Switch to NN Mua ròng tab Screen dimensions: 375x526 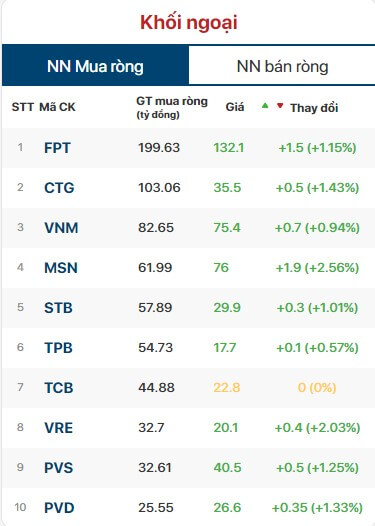(x=95, y=65)
